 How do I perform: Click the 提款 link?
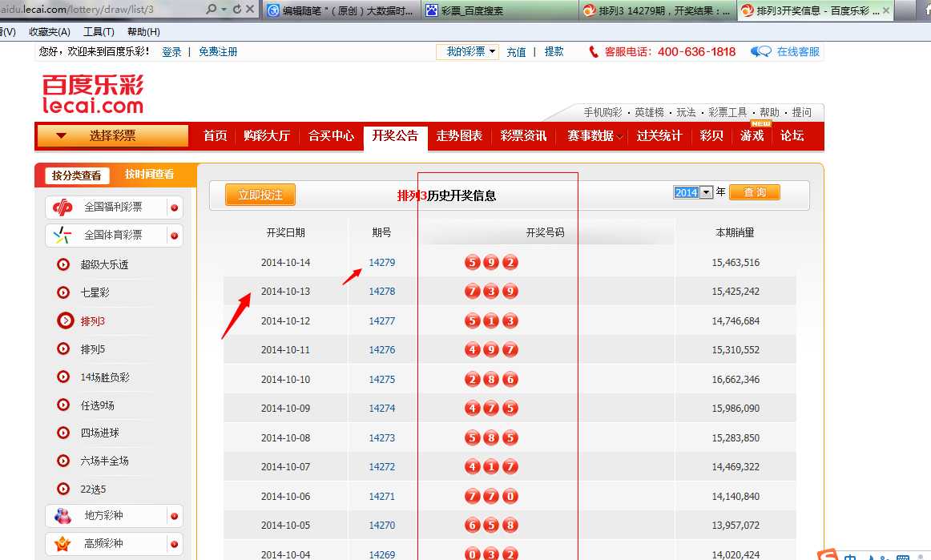point(554,52)
